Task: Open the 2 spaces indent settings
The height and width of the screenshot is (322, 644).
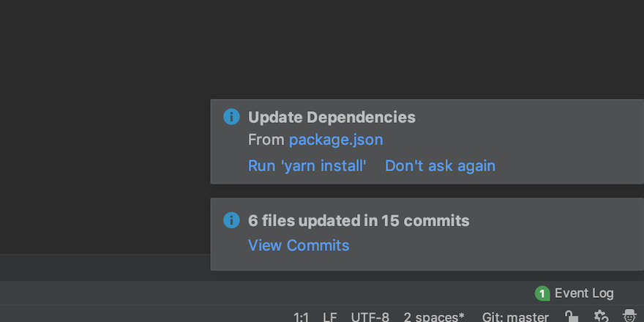Action: click(x=434, y=317)
